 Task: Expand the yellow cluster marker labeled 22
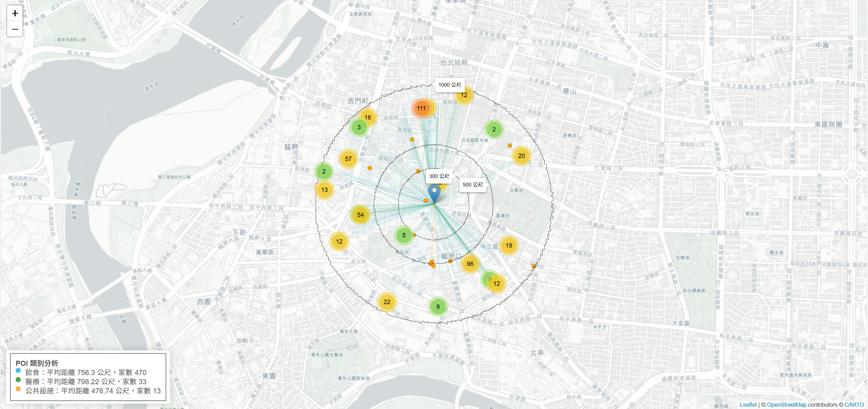click(387, 302)
